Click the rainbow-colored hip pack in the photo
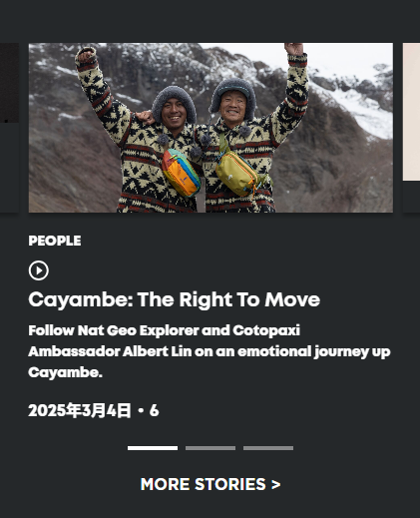 [181, 172]
